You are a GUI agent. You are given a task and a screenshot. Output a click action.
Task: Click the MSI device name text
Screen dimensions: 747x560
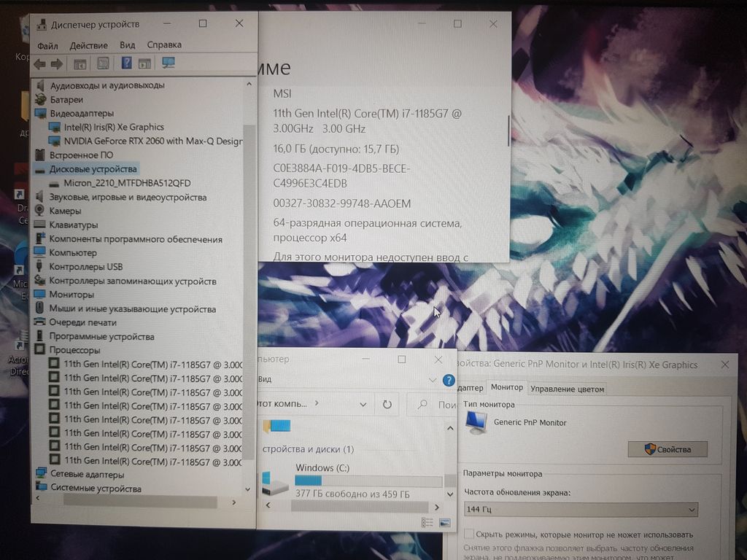pyautogui.click(x=282, y=94)
